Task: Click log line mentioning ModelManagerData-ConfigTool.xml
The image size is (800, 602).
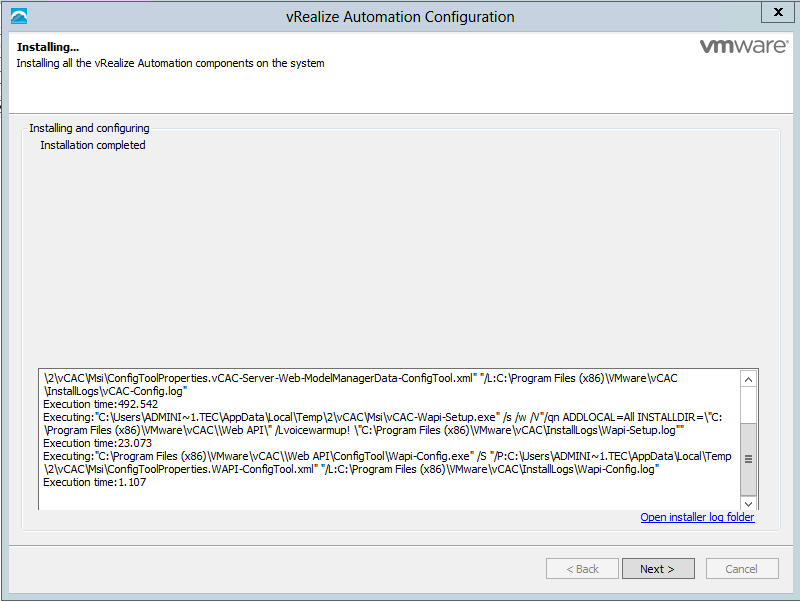Action: (360, 379)
